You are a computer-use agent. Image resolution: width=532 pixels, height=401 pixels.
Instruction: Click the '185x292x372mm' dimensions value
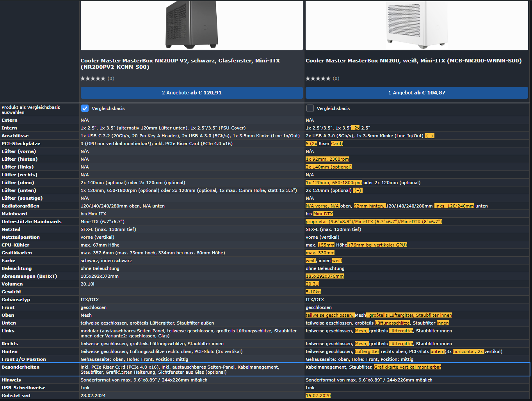(100, 276)
